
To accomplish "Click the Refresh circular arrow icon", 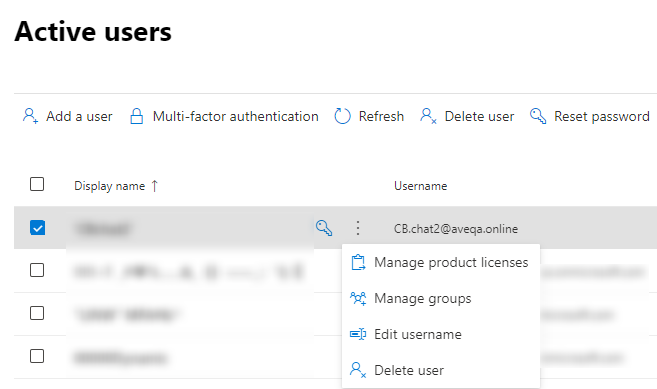I will tap(342, 116).
